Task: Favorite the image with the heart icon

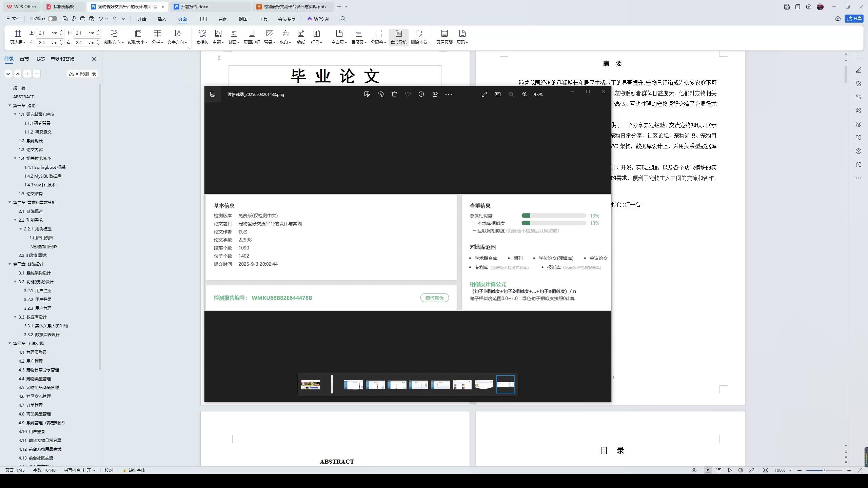Action: [408, 94]
